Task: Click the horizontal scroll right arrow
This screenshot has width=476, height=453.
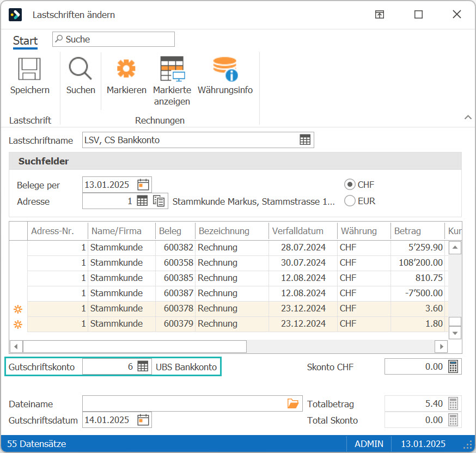Action: point(441,346)
